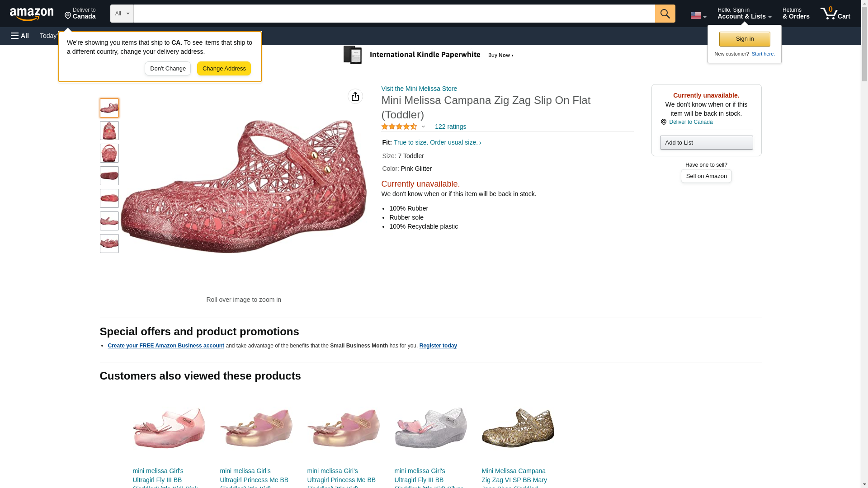Click the star rating icons
Image resolution: width=868 pixels, height=488 pixels.
(x=399, y=127)
